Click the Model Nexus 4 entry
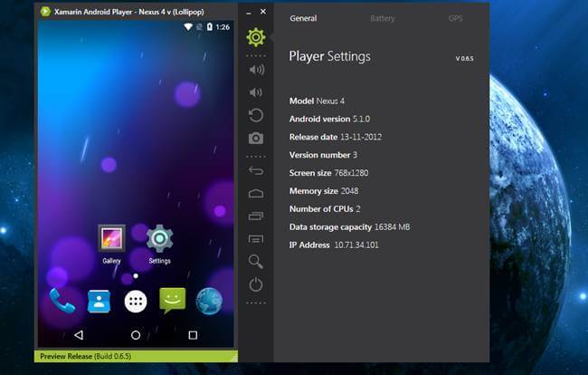 [x=317, y=101]
